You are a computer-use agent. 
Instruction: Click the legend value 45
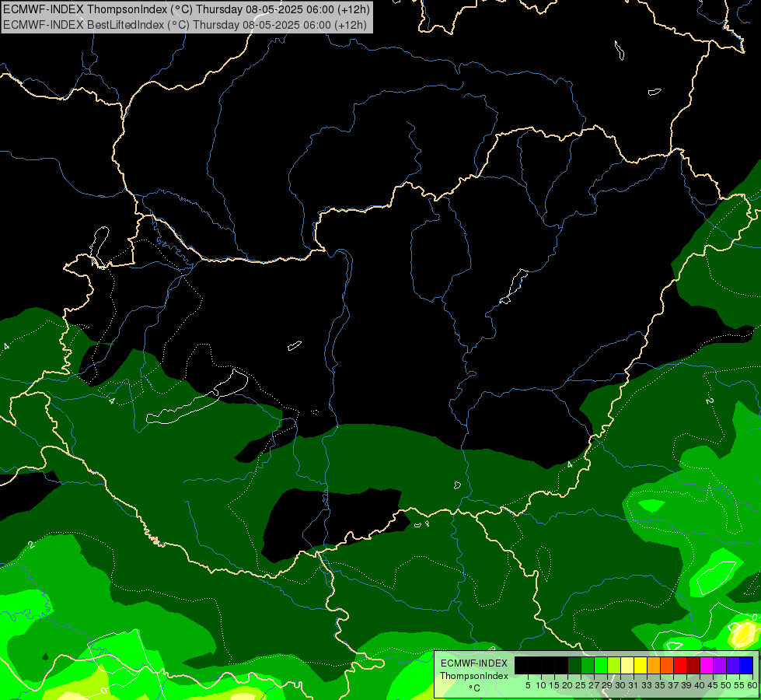[x=713, y=685]
